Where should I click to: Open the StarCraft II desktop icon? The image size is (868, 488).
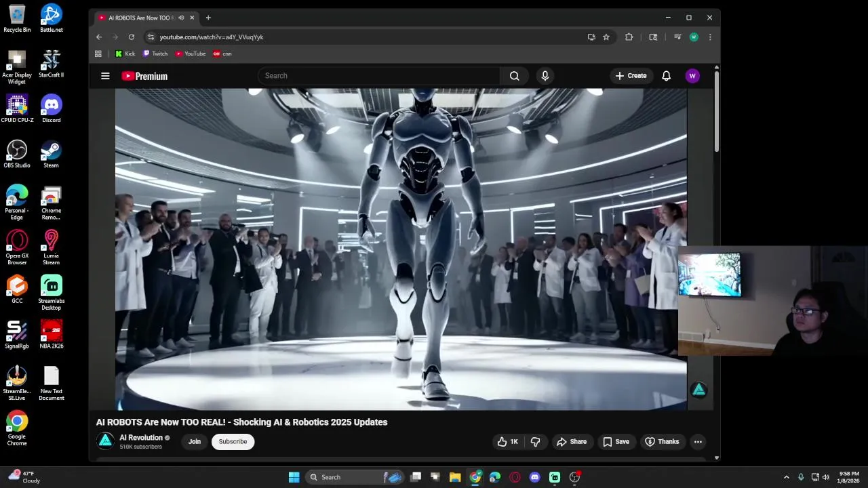coord(51,64)
